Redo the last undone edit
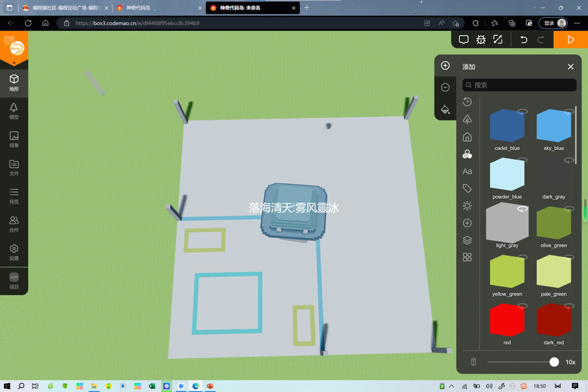Viewport: 588px width, 392px height. click(540, 40)
